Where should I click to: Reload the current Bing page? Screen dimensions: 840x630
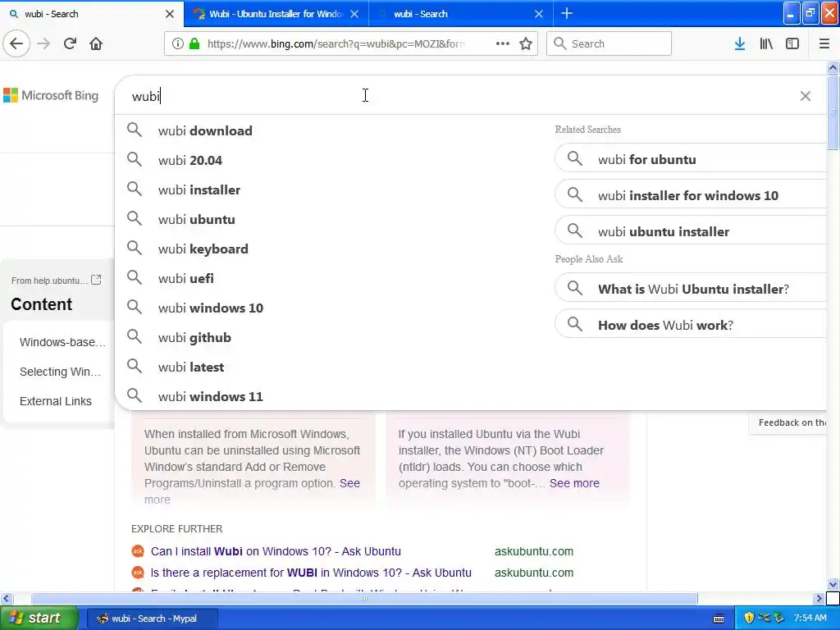[x=70, y=43]
